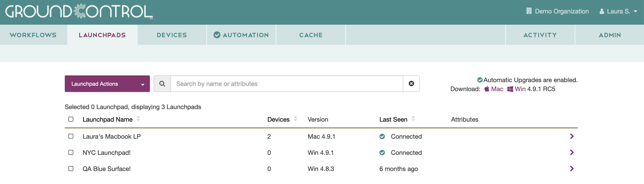The image size is (644, 184).
Task: Focus the search by name or attributes field
Action: coord(287,84)
